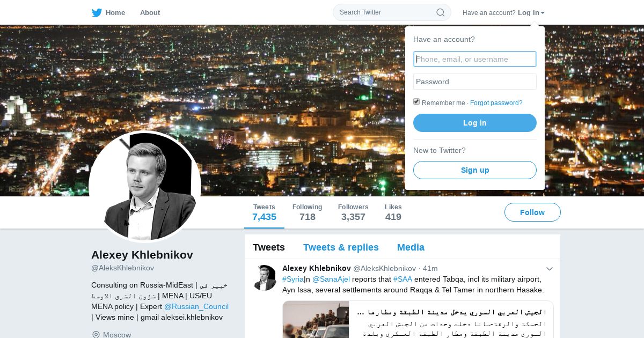Switch to the Tweets & replies tab
This screenshot has height=338, width=644.
pos(341,247)
